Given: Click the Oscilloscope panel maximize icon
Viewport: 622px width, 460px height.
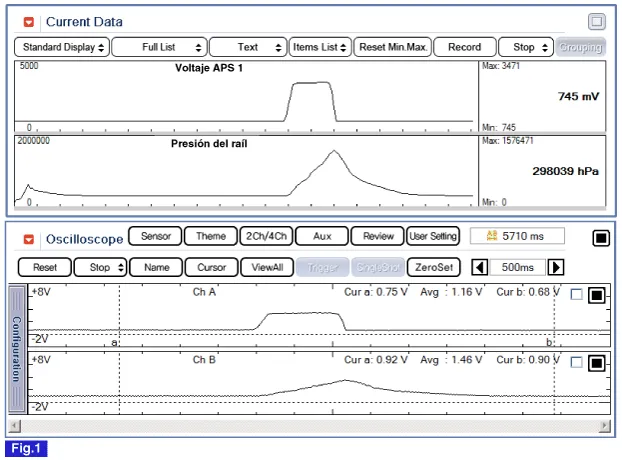Looking at the screenshot, I should pyautogui.click(x=600, y=238).
